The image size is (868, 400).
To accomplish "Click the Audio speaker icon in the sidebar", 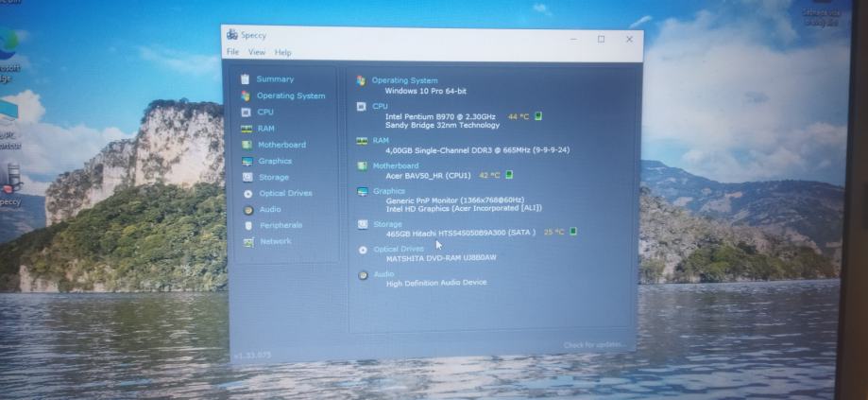I will point(248,210).
